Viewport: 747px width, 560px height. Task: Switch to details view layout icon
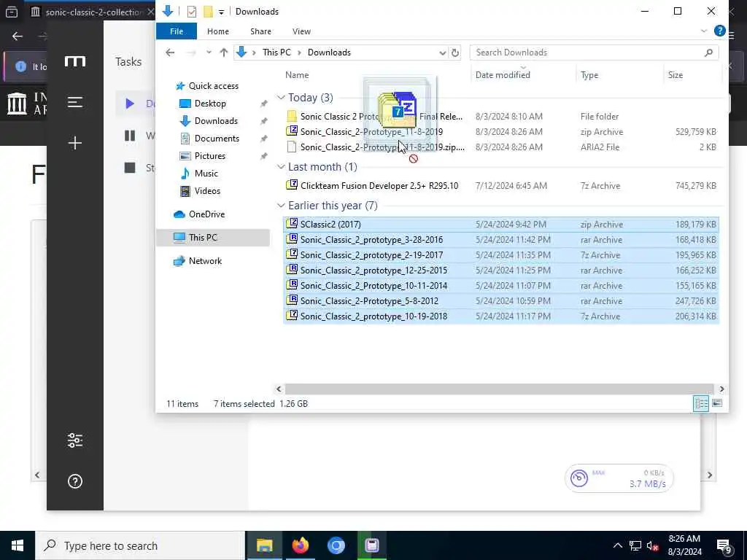(701, 404)
